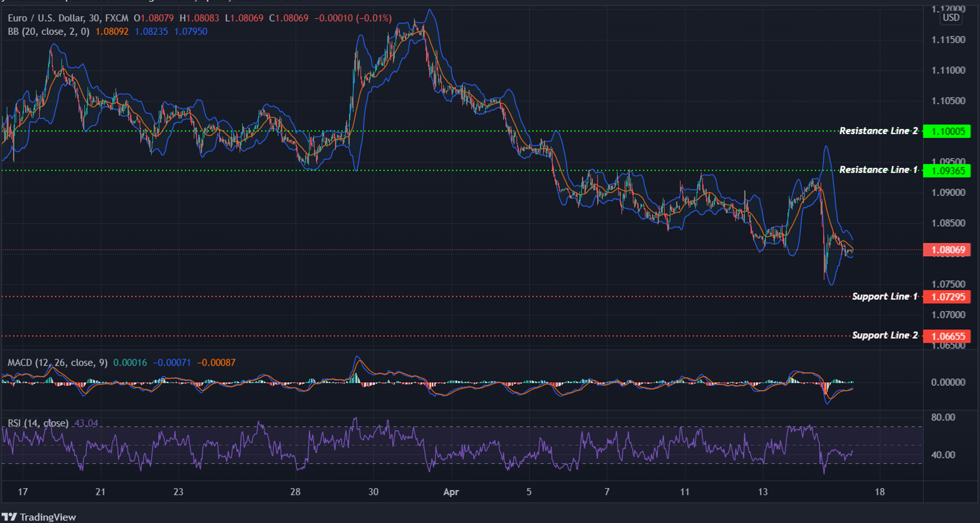Click the MACD histogram value 0.00016
The height and width of the screenshot is (523, 980).
(130, 363)
